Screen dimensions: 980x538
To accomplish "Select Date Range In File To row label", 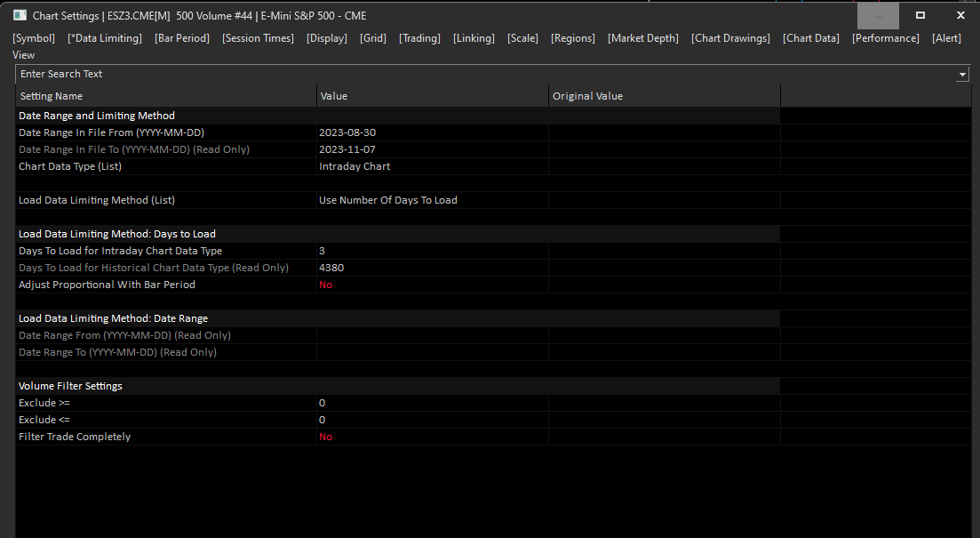I will [134, 149].
